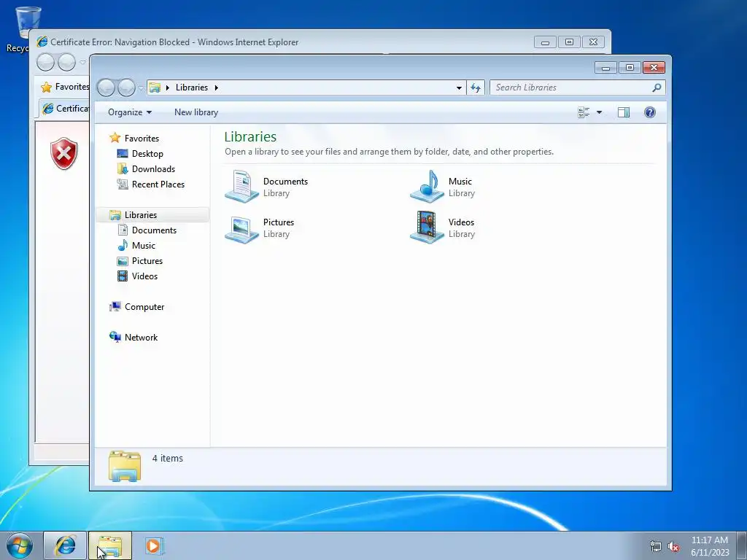The height and width of the screenshot is (560, 747).
Task: Minimize the Libraries Explorer window
Action: (605, 68)
